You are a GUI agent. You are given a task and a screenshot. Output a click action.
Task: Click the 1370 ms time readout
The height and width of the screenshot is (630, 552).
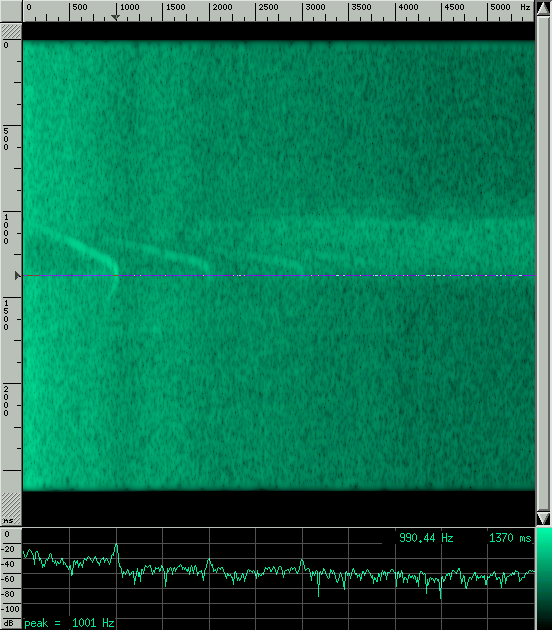510,538
